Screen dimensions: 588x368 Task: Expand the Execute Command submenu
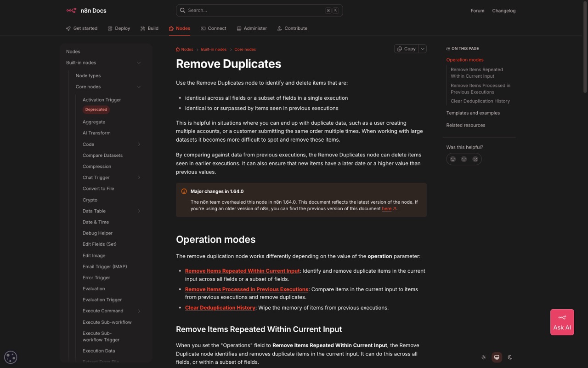tap(139, 311)
